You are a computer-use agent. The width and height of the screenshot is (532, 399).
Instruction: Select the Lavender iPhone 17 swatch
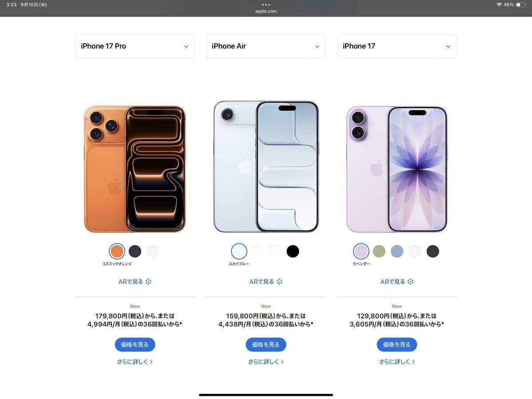[x=361, y=251]
